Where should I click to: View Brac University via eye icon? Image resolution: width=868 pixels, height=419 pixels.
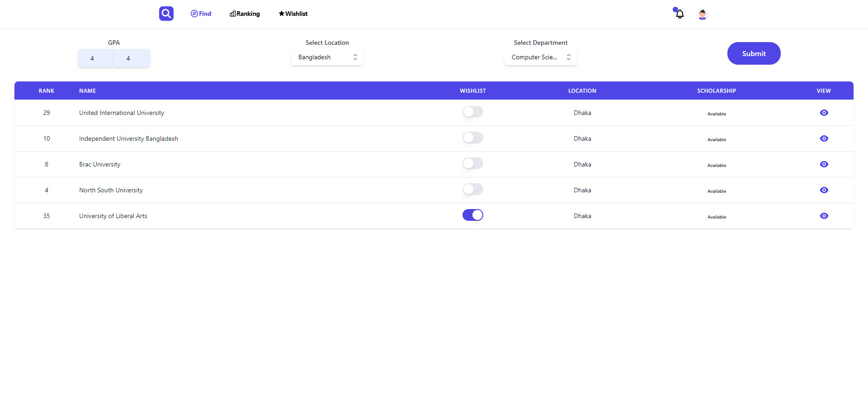point(824,164)
